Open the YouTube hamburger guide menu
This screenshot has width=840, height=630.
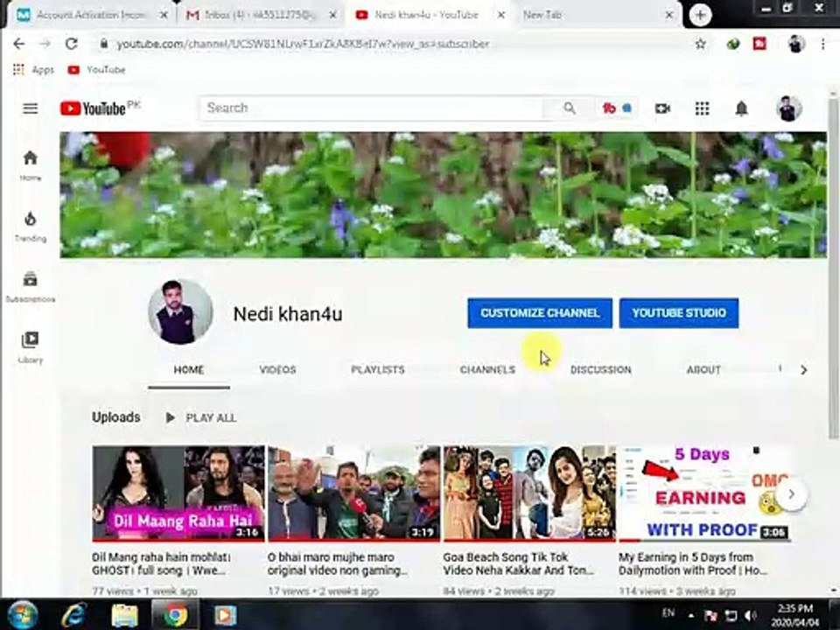pos(30,108)
